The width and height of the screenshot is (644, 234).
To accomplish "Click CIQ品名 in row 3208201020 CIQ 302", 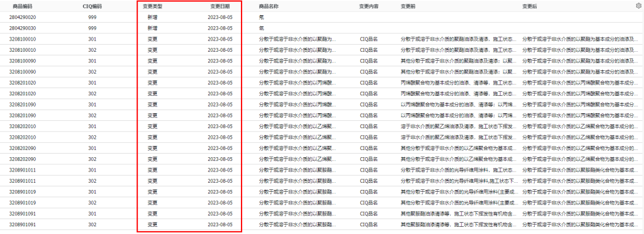I will tap(369, 93).
